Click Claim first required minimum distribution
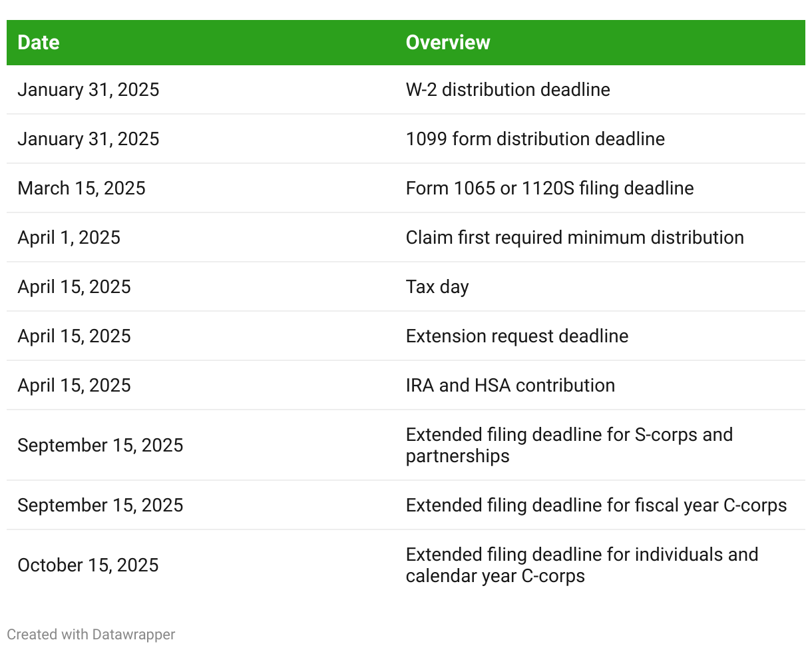The height and width of the screenshot is (650, 812). coord(574,238)
